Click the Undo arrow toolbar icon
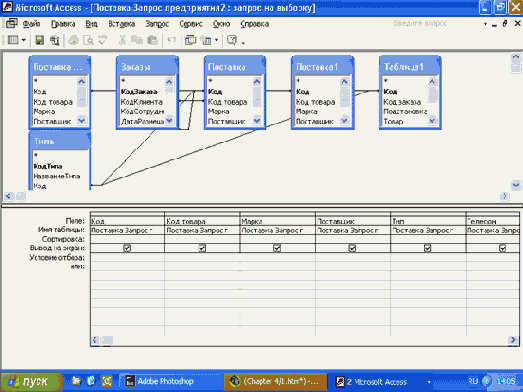This screenshot has width=523, height=392. tap(171, 40)
